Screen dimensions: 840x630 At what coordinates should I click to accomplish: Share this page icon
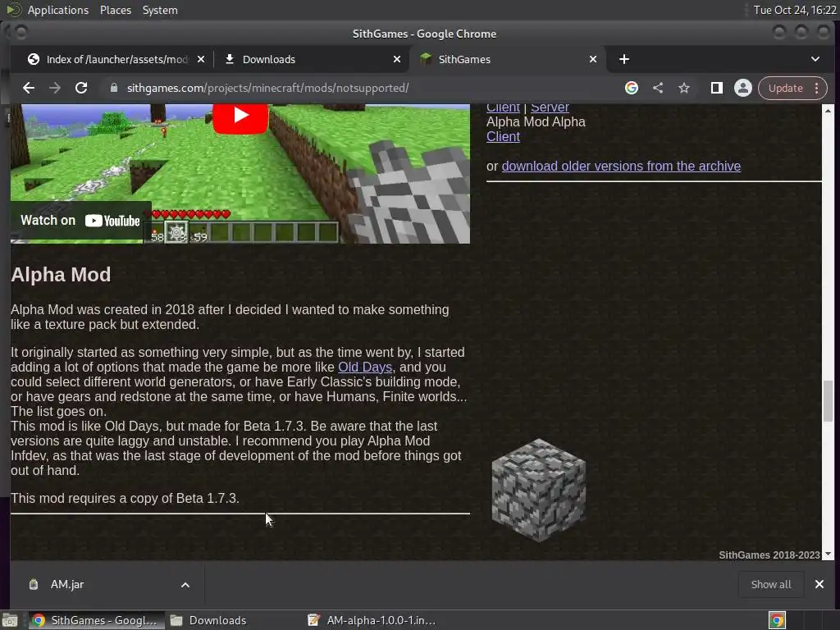[658, 88]
